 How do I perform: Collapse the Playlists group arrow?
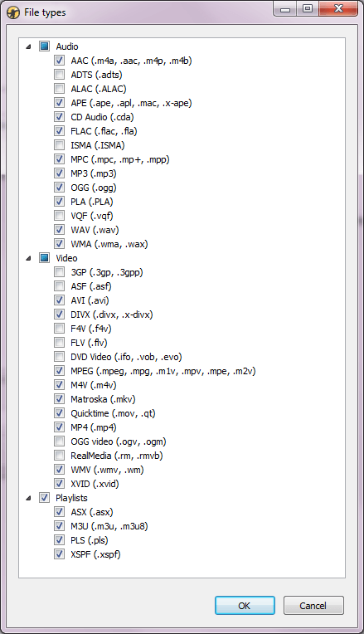tap(28, 498)
